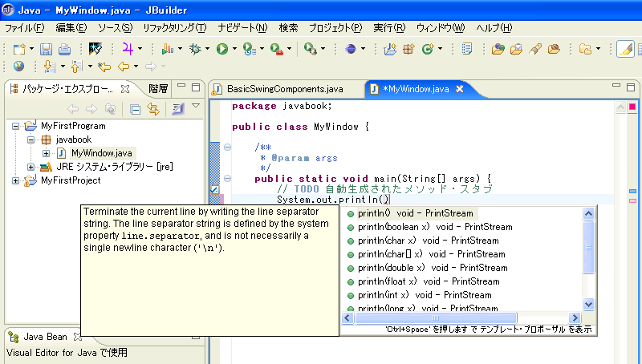The width and height of the screenshot is (642, 364).
Task: Switch to the BasicSwingComponents.java tab
Action: click(284, 88)
